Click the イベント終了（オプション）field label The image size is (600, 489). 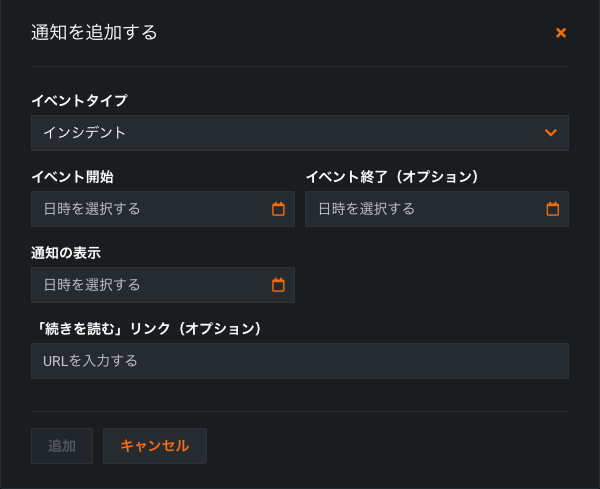(x=392, y=177)
